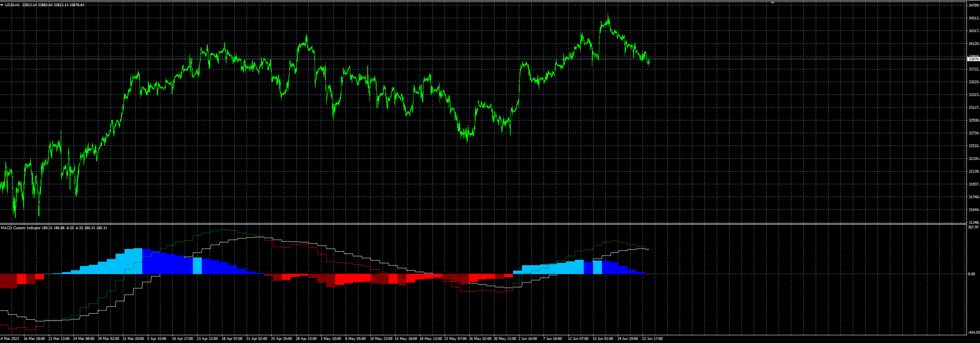Image resolution: width=980 pixels, height=343 pixels.
Task: Click the 32734 price scale label
Action: click(x=974, y=133)
